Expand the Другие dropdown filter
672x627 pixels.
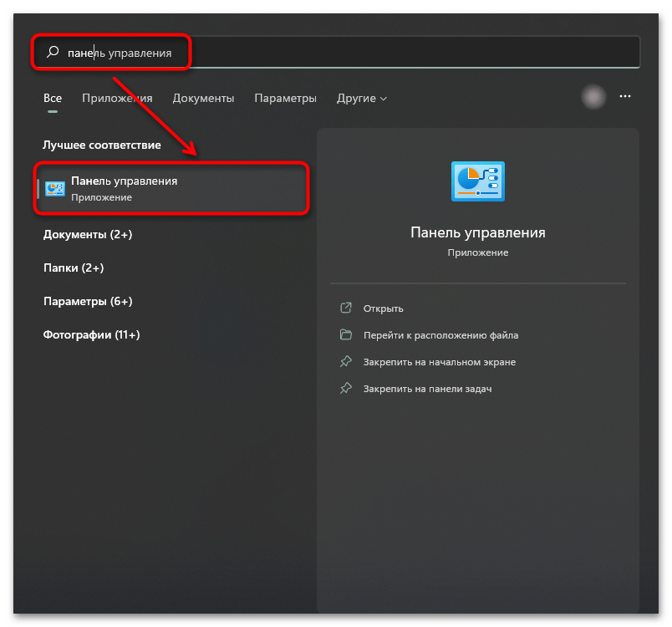pyautogui.click(x=361, y=98)
